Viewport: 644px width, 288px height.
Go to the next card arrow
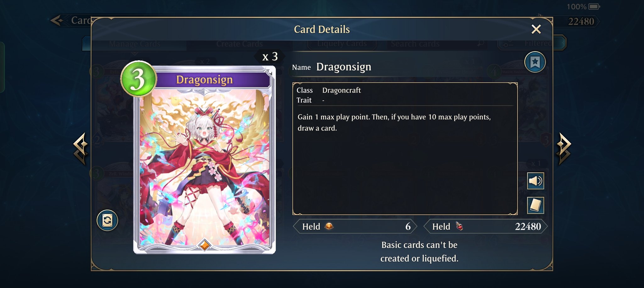pos(564,149)
